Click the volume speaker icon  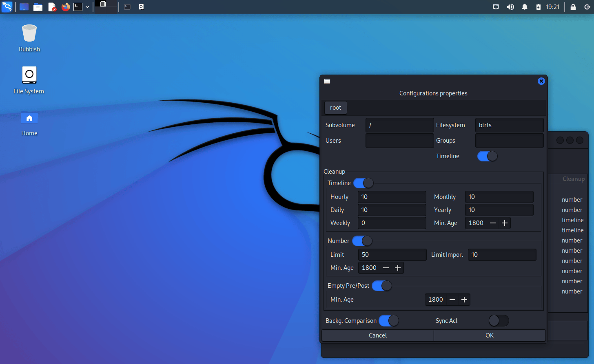510,7
